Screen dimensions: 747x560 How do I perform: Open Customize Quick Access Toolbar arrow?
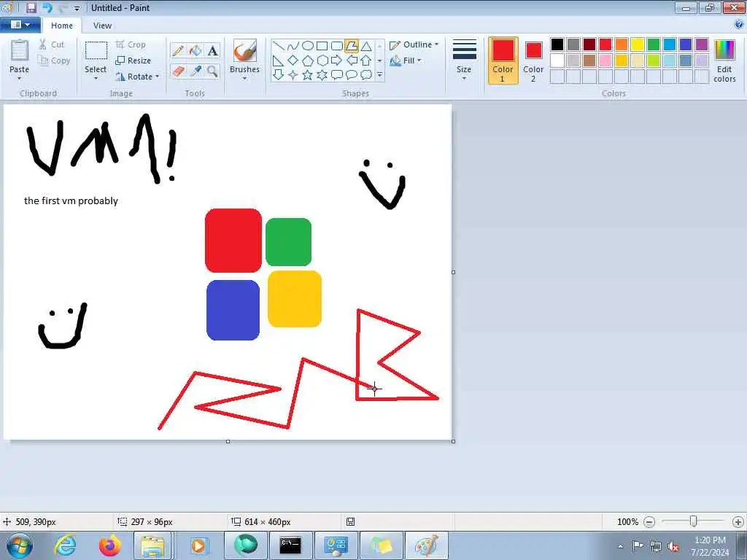pos(77,8)
